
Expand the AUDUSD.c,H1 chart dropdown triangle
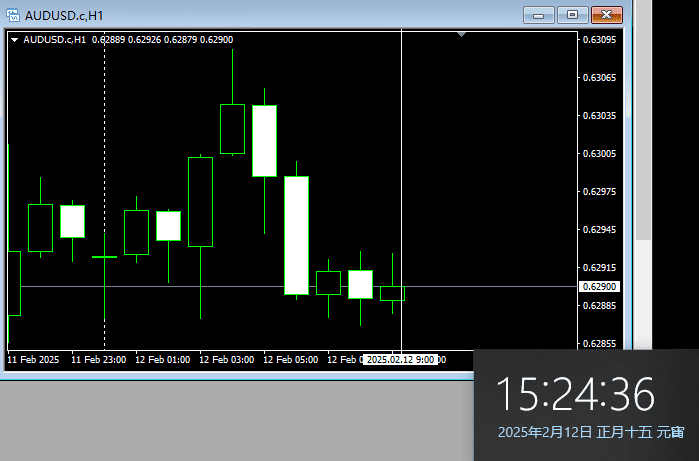pyautogui.click(x=14, y=40)
